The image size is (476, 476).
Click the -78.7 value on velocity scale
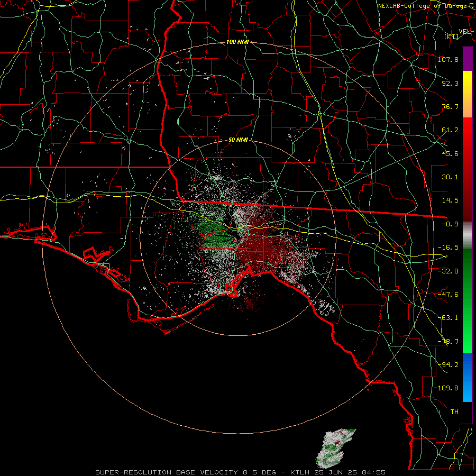pyautogui.click(x=448, y=342)
